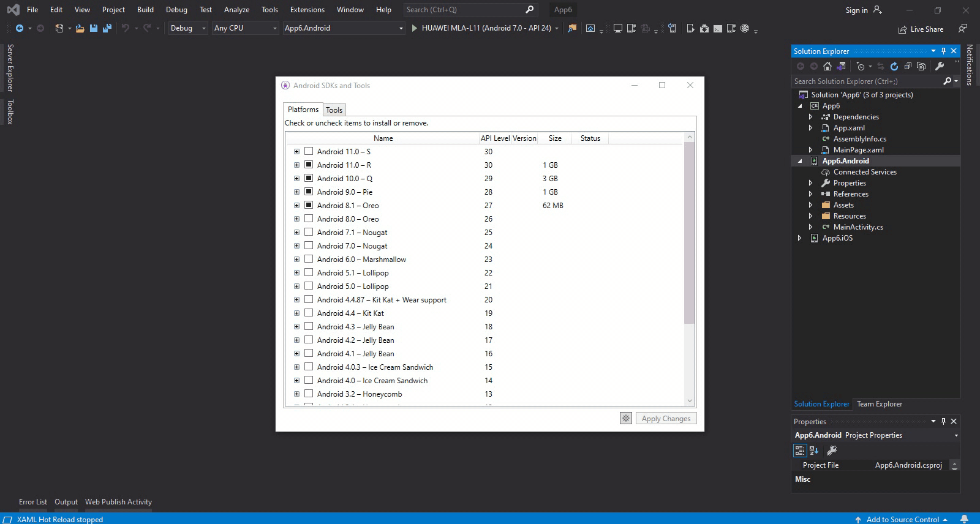Click the Save All toolbar icon

click(x=107, y=28)
